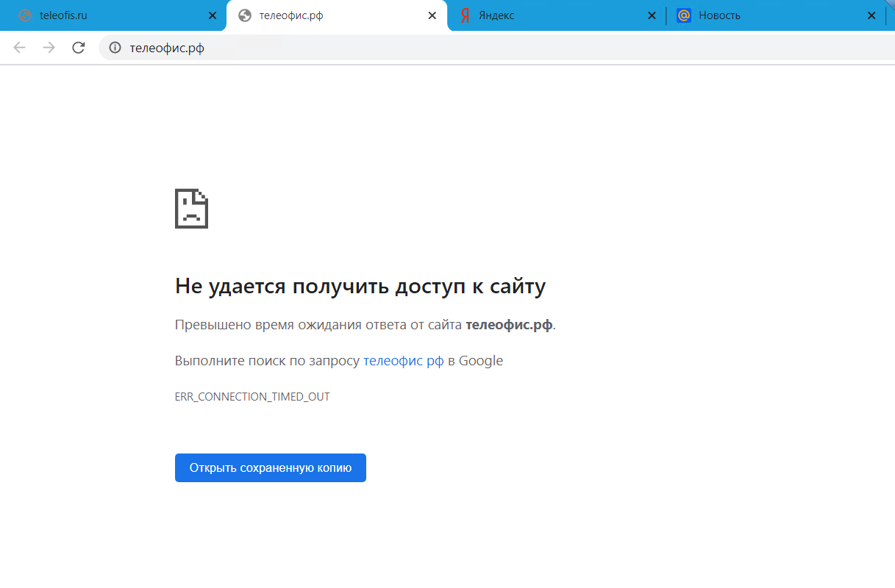Close the телеофис.рф tab
Viewport: 895px width, 588px height.
(432, 15)
